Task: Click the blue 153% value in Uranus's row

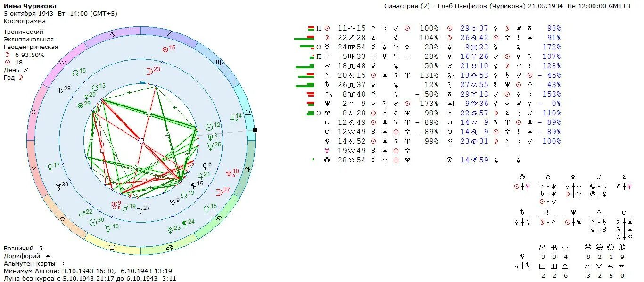Action: pos(551,94)
